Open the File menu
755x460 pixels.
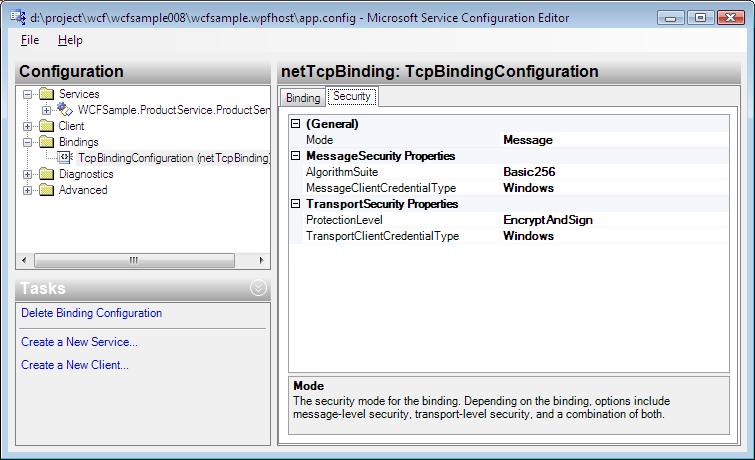click(30, 40)
